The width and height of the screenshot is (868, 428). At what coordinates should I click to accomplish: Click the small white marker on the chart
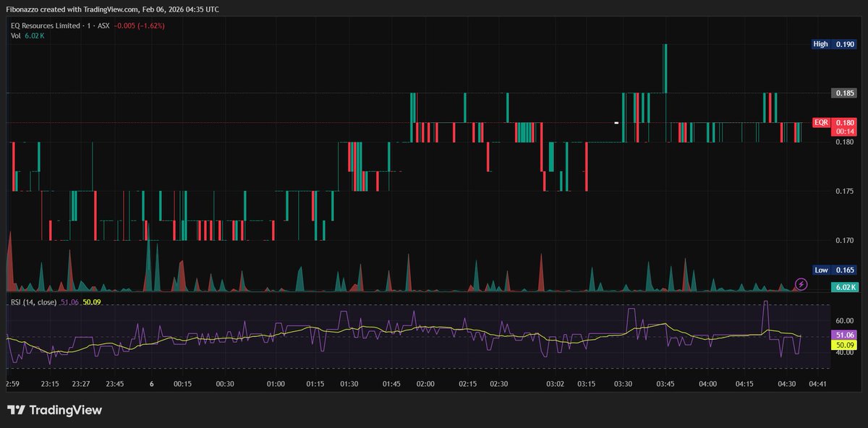(x=616, y=123)
